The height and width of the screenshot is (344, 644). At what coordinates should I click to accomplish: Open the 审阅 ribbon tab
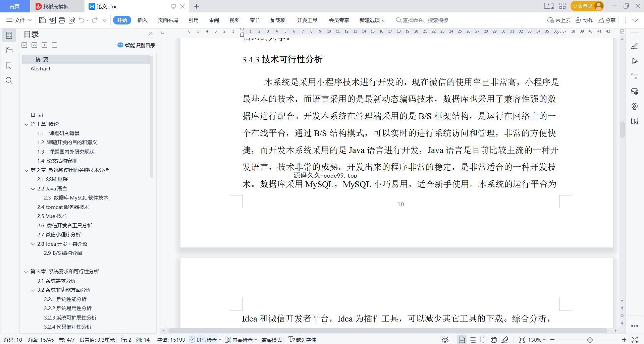click(x=214, y=20)
